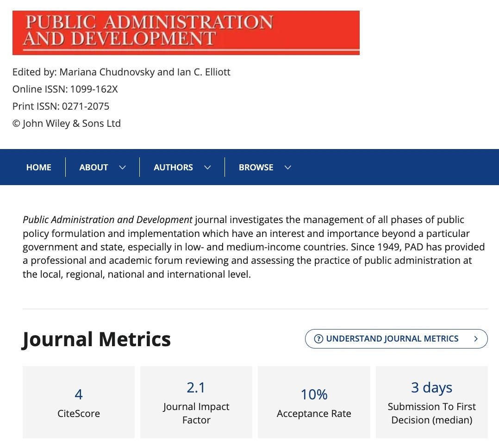
Task: Open the ABOUT menu label
Action: coord(94,167)
